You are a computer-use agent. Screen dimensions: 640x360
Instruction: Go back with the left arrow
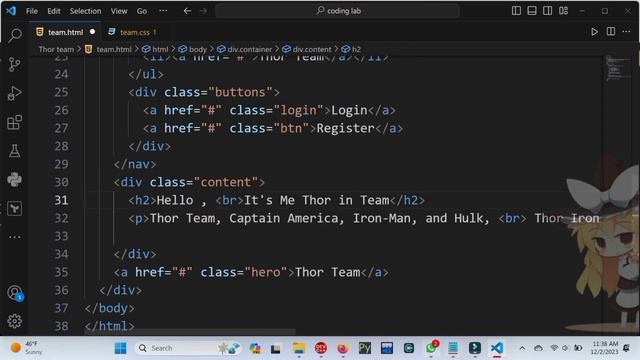(x=187, y=11)
